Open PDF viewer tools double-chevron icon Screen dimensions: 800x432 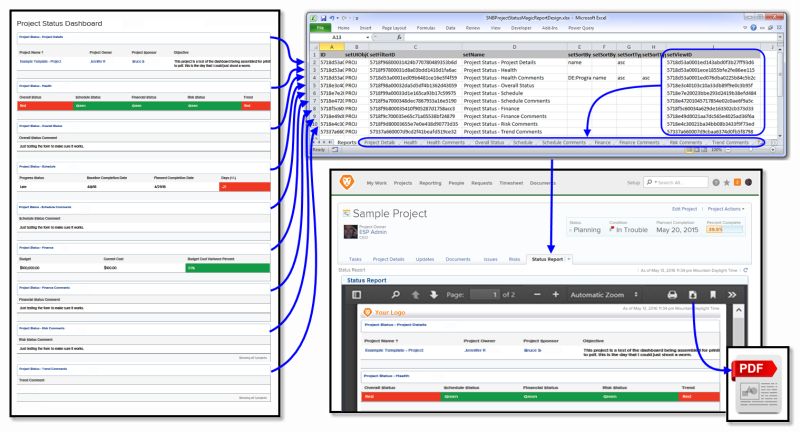[x=732, y=295]
